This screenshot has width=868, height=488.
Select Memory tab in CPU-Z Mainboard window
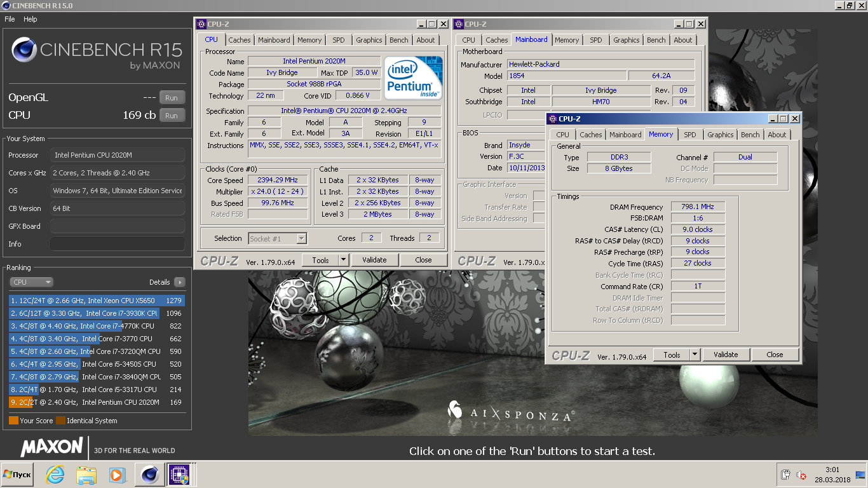tap(567, 40)
